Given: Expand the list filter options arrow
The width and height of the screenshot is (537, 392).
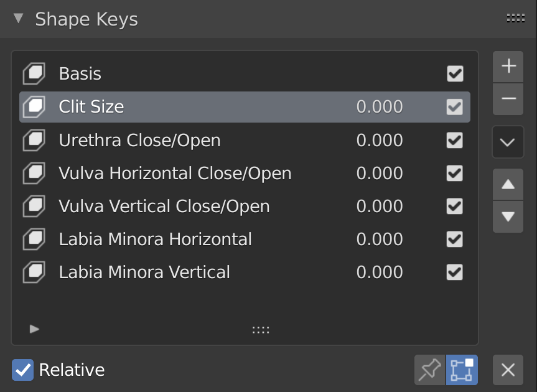Looking at the screenshot, I should click(34, 329).
